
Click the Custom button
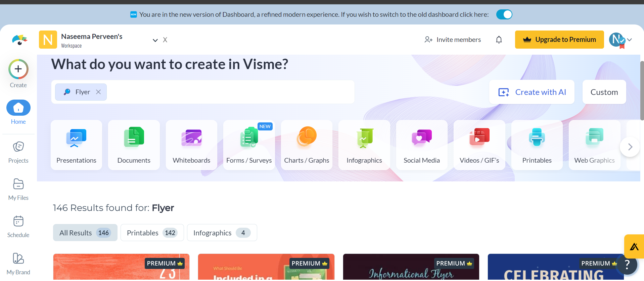point(604,92)
